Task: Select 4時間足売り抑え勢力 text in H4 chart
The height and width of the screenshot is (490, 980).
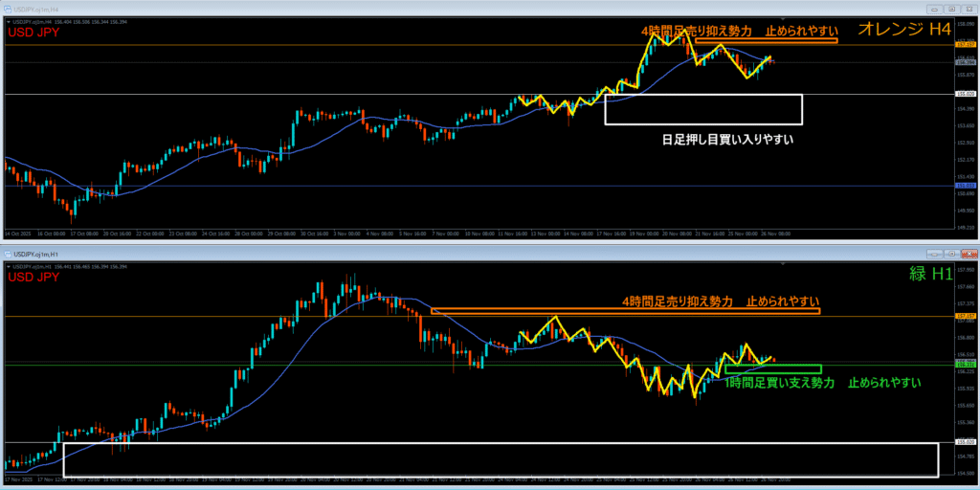Action: click(699, 30)
